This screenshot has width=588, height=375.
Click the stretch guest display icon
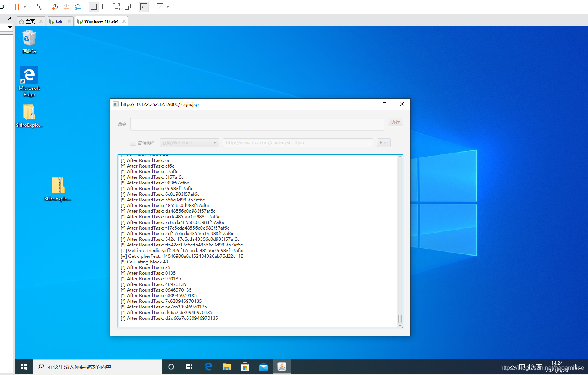tap(160, 7)
